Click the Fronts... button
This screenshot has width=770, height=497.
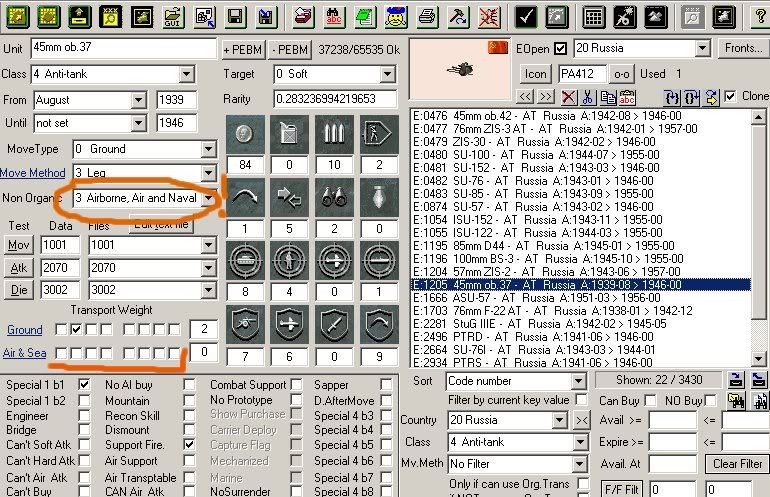(x=743, y=48)
